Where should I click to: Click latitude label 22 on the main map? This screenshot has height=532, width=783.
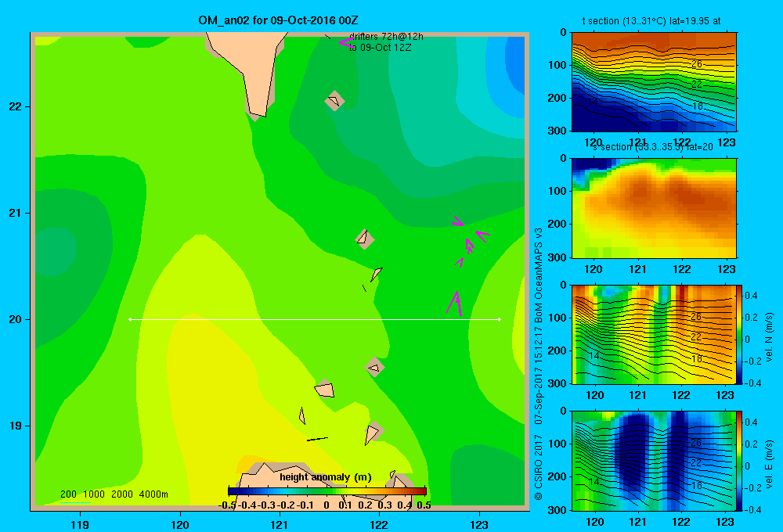click(16, 106)
